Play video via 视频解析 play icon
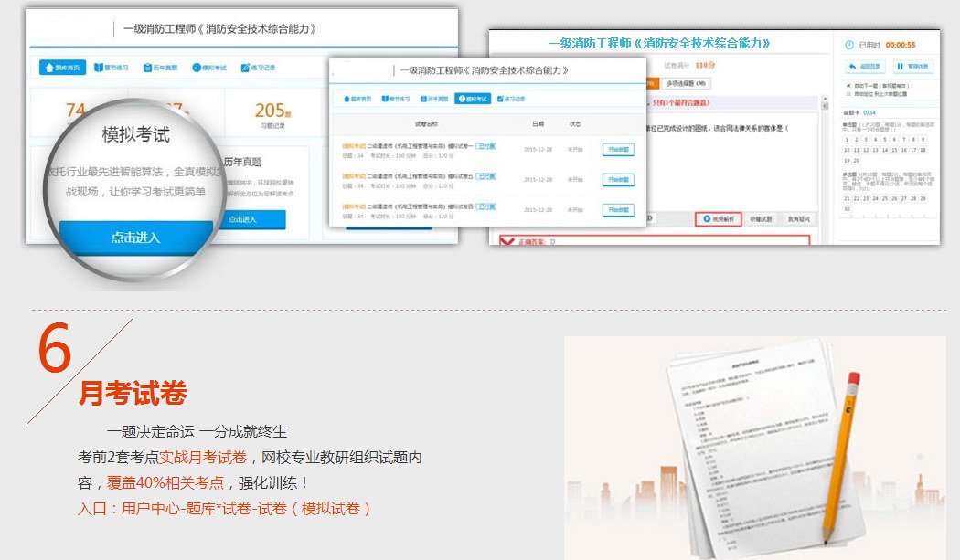This screenshot has height=560, width=960. 707,219
